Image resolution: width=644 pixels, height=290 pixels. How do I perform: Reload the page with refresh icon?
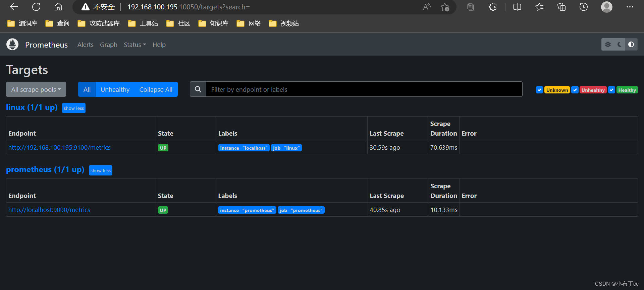point(36,7)
